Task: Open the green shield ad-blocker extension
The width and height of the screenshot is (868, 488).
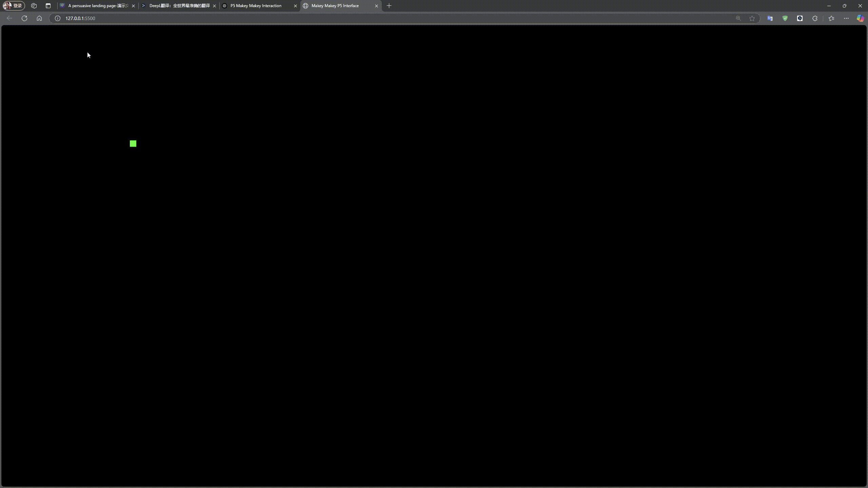Action: [785, 18]
